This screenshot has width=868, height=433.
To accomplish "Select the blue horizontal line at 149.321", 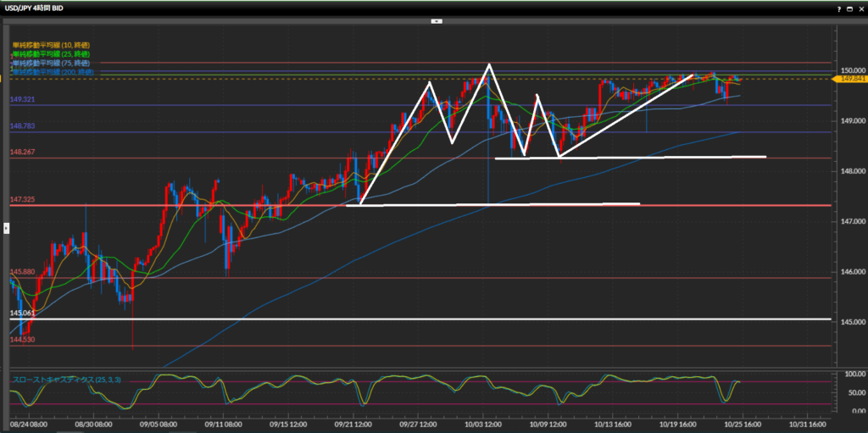I will tap(254, 105).
